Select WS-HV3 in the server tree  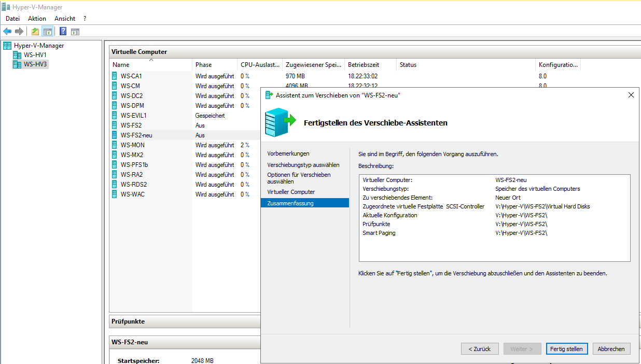point(35,64)
